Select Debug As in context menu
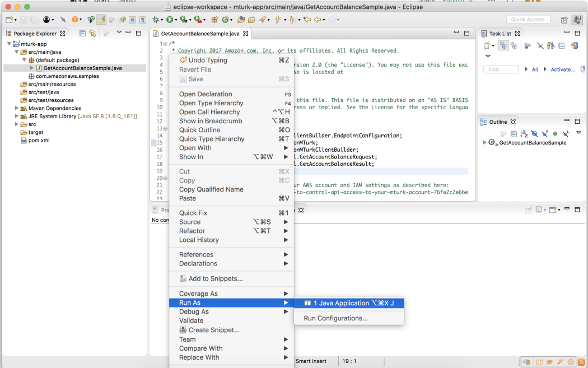The width and height of the screenshot is (588, 368). pos(231,312)
